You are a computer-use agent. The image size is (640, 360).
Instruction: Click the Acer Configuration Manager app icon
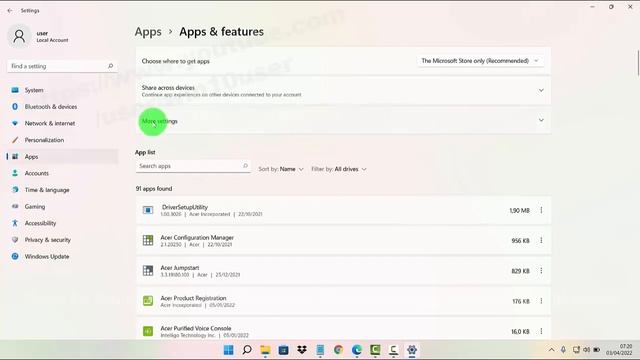click(148, 240)
